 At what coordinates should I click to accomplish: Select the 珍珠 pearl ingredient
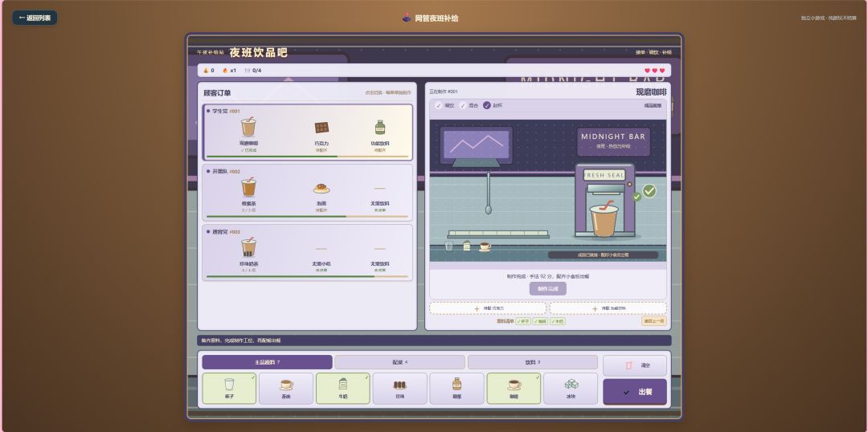[399, 389]
